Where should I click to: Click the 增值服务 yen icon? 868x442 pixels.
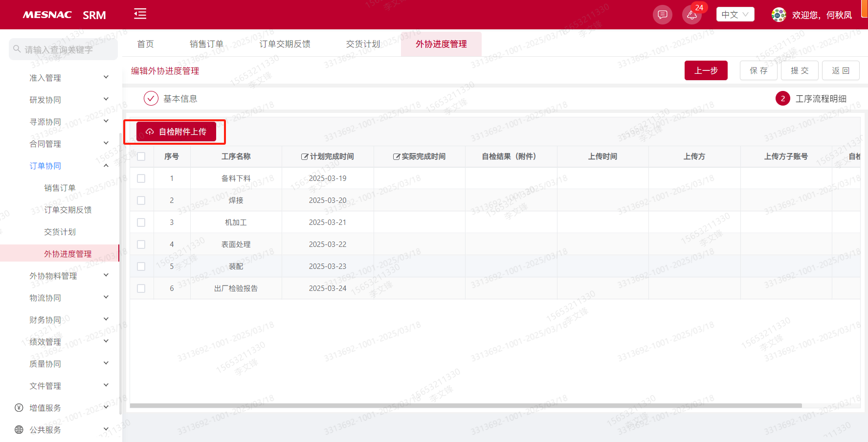(x=19, y=408)
